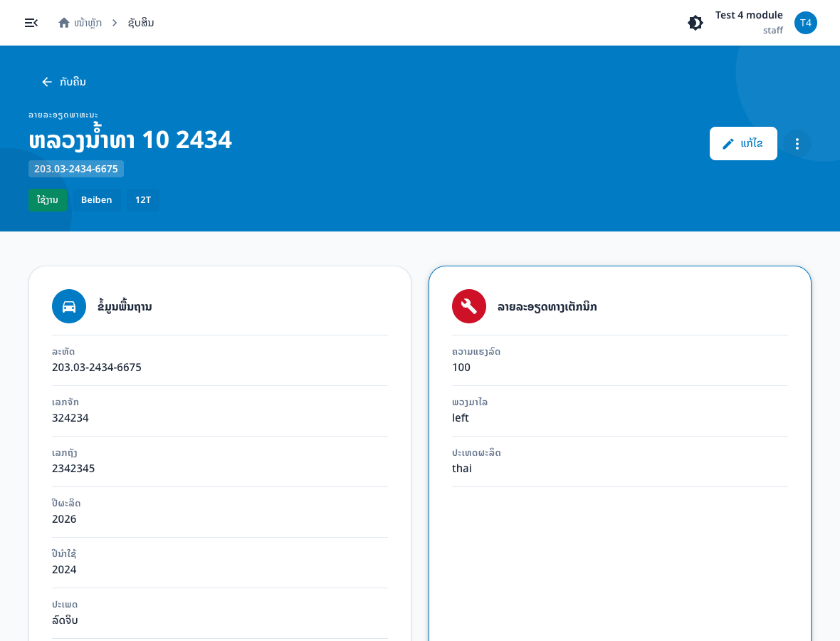Click ລາຍລະອຽດທາງເຕັກນິກ section heading
This screenshot has height=641, width=840.
[x=547, y=306]
